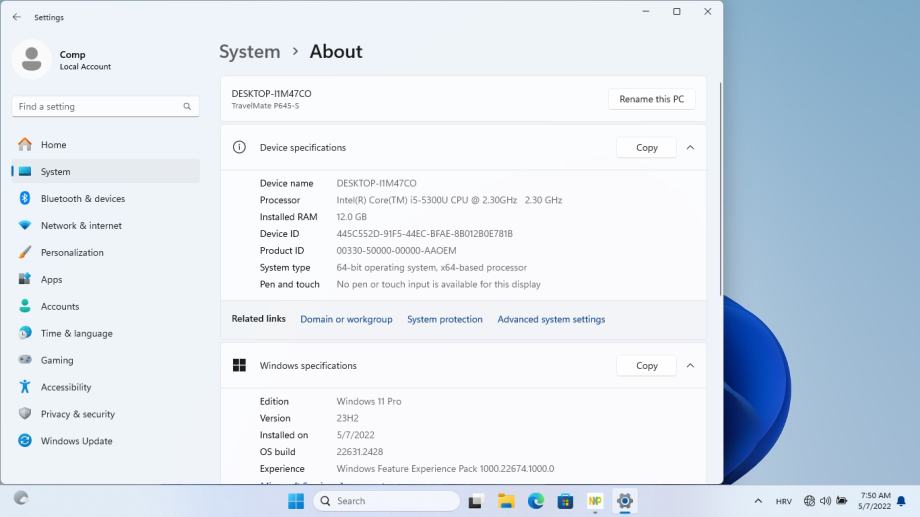Launch Microsoft Edge from taskbar

[536, 501]
